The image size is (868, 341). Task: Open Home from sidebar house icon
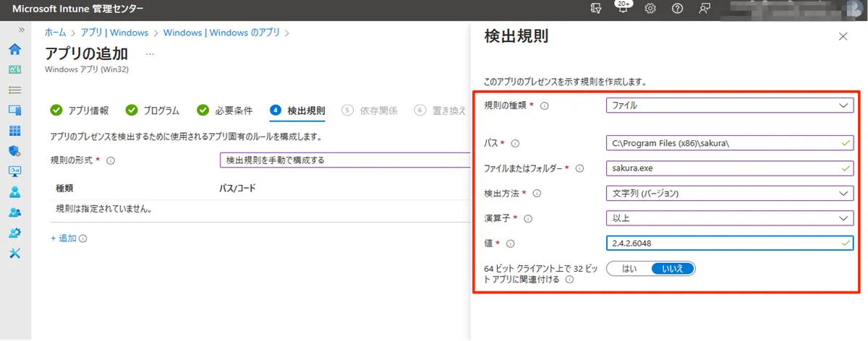coord(14,50)
